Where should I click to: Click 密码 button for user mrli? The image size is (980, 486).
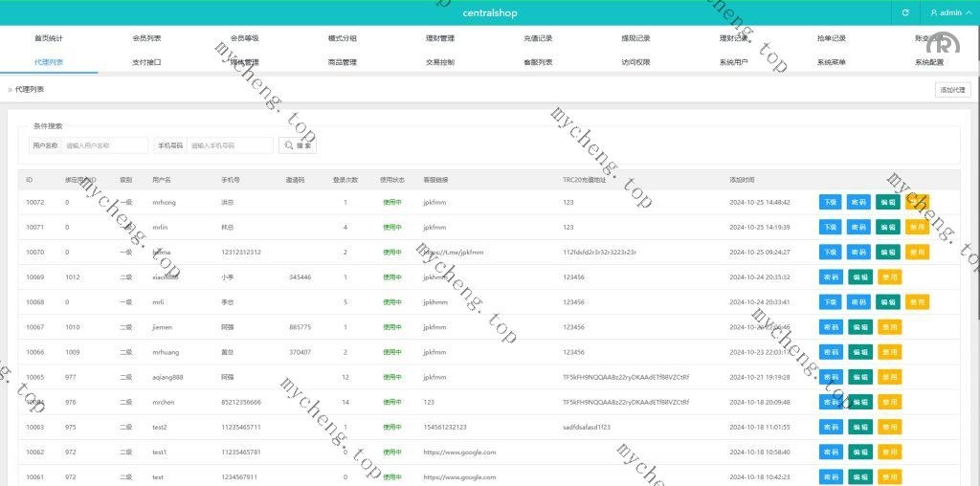pyautogui.click(x=831, y=301)
